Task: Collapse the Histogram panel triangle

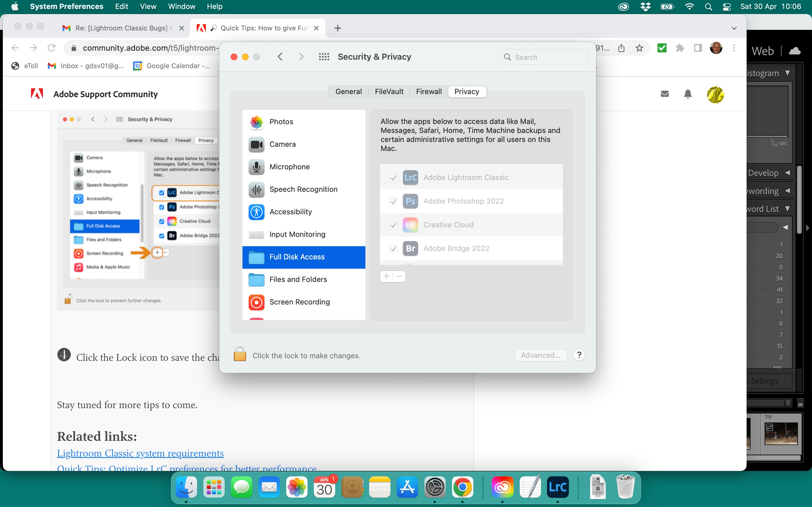Action: coord(787,73)
